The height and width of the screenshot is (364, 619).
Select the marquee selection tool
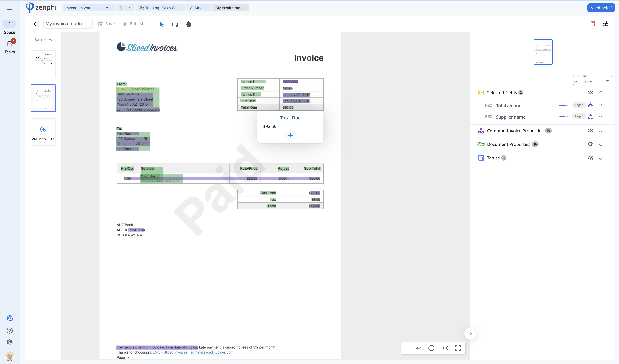coord(175,24)
